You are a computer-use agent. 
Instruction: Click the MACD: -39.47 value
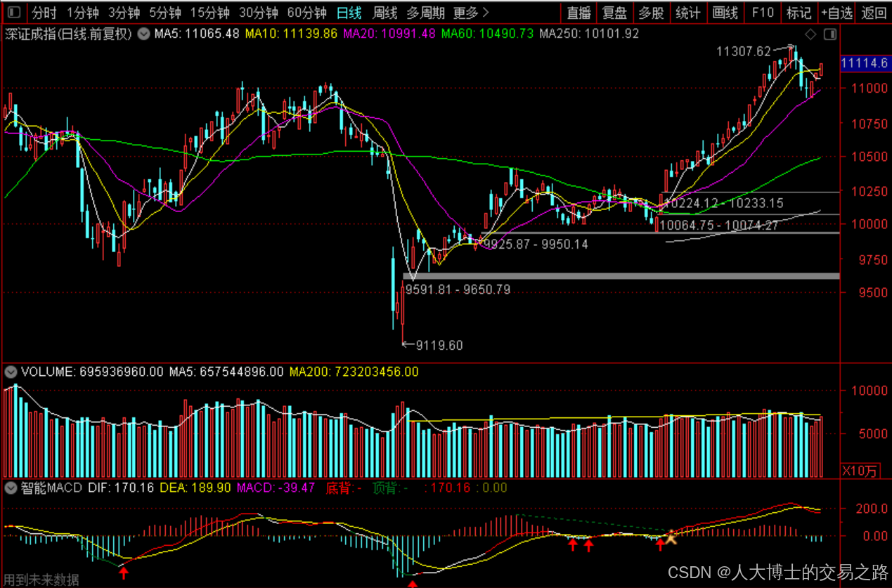[276, 488]
